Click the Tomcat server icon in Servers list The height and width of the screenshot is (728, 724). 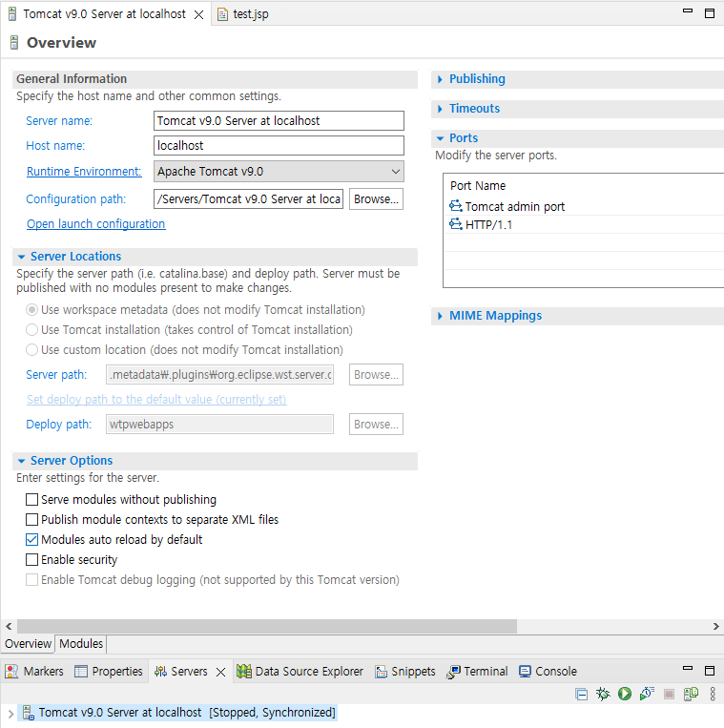(x=29, y=713)
